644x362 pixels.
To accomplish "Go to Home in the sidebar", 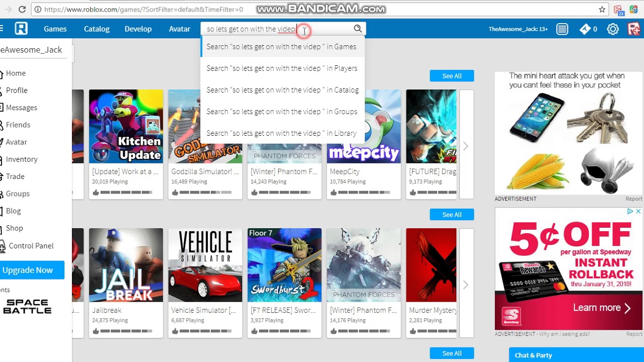I will pyautogui.click(x=16, y=73).
